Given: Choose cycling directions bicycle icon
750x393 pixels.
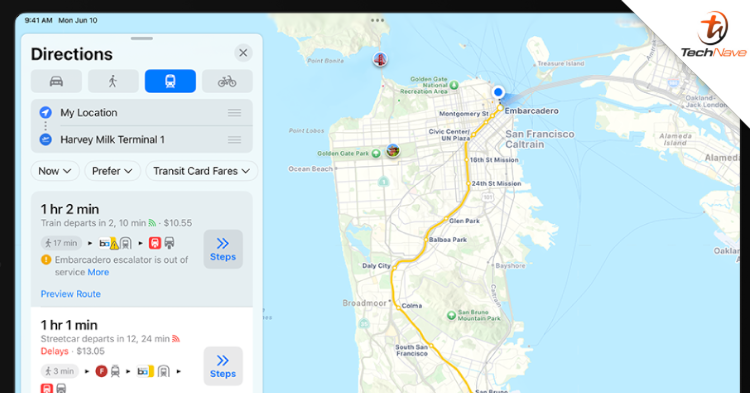Looking at the screenshot, I should click(x=227, y=81).
